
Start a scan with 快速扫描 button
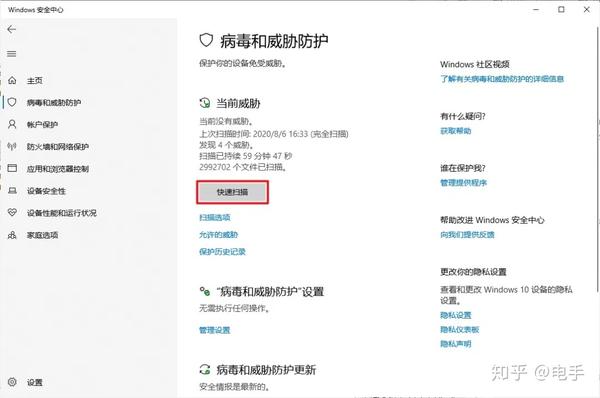click(x=232, y=192)
